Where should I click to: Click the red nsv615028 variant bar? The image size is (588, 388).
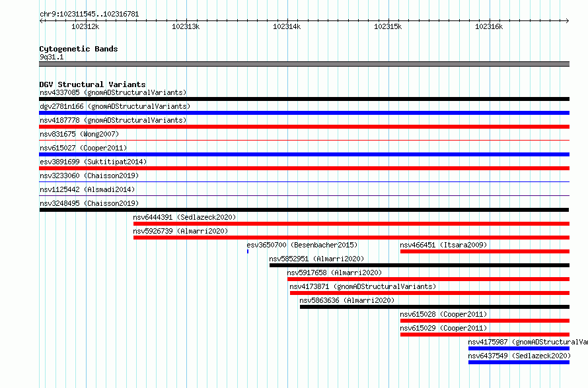pyautogui.click(x=485, y=321)
